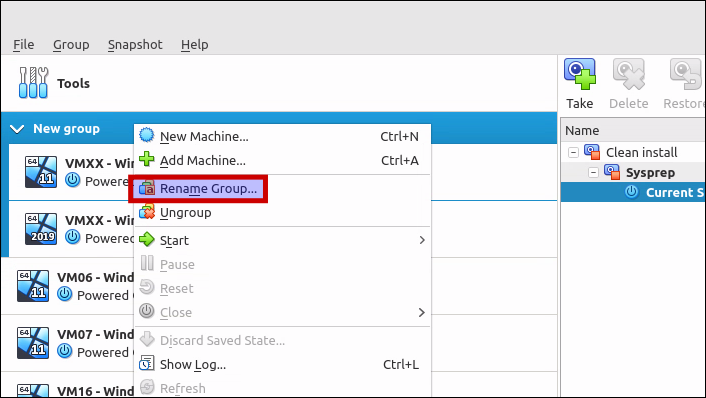Click the Sysprep snapshot icon

[x=611, y=172]
